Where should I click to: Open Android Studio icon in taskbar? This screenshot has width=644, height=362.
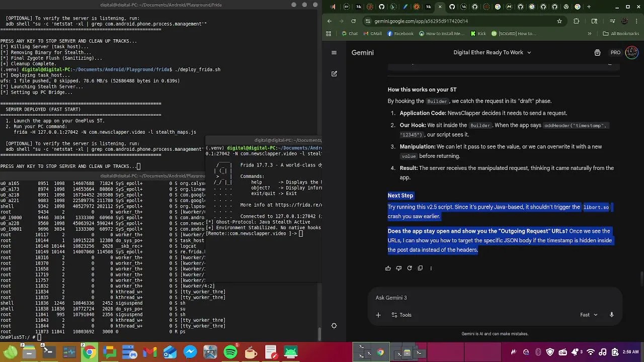[x=291, y=352]
